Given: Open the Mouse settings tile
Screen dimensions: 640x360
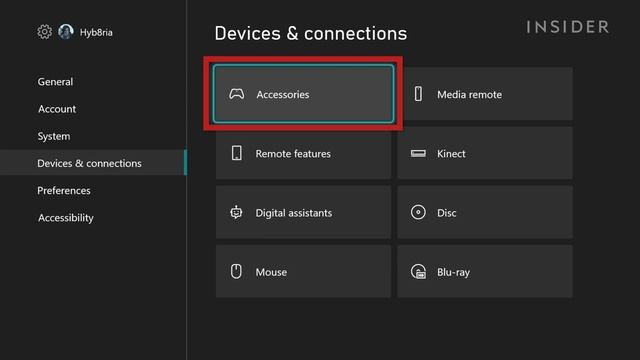Looking at the screenshot, I should [303, 271].
